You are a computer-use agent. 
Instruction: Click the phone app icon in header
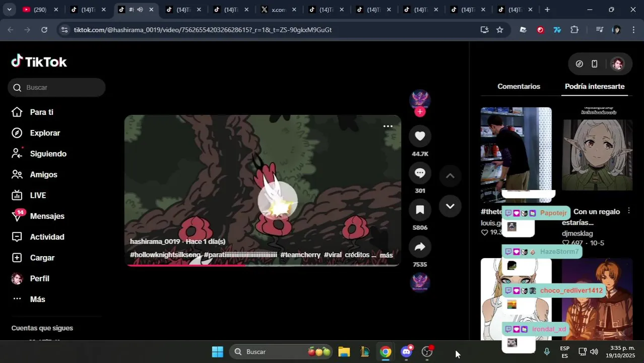595,64
